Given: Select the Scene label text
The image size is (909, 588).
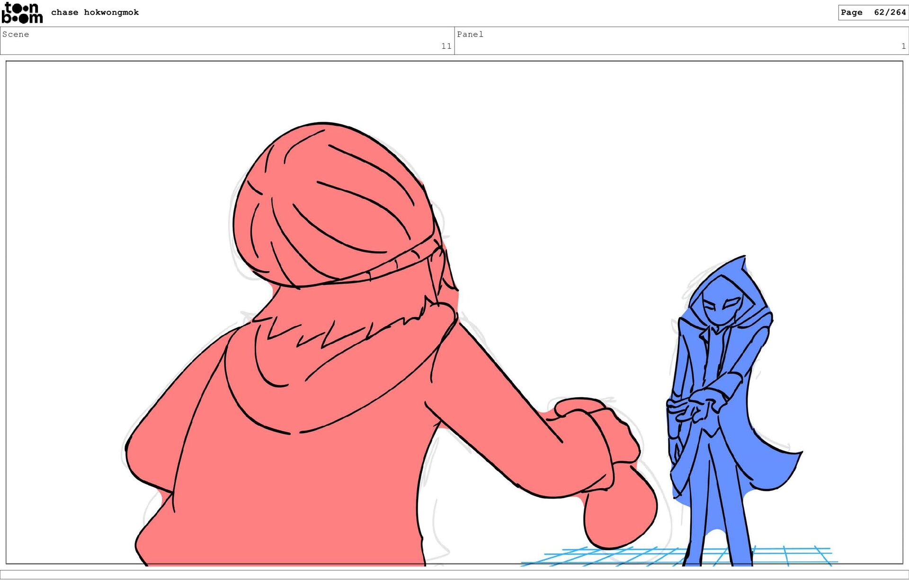Looking at the screenshot, I should (x=16, y=34).
